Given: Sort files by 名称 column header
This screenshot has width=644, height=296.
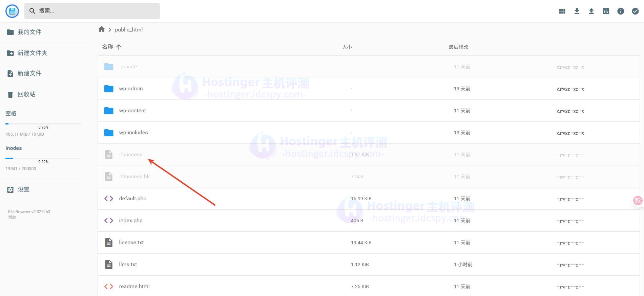Looking at the screenshot, I should click(x=108, y=47).
